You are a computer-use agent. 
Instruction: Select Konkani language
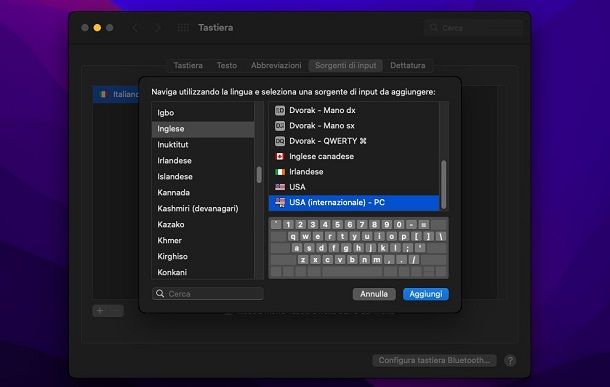(203, 272)
